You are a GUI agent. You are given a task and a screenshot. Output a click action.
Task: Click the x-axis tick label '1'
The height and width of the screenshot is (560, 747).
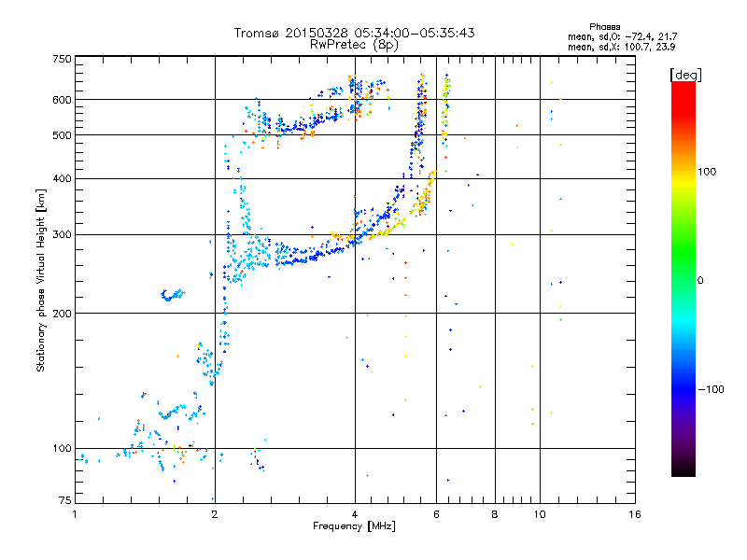click(x=75, y=514)
